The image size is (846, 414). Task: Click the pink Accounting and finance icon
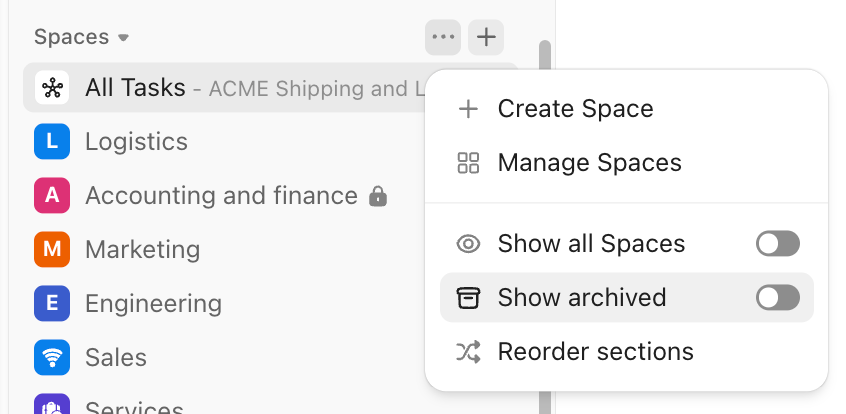click(x=51, y=196)
